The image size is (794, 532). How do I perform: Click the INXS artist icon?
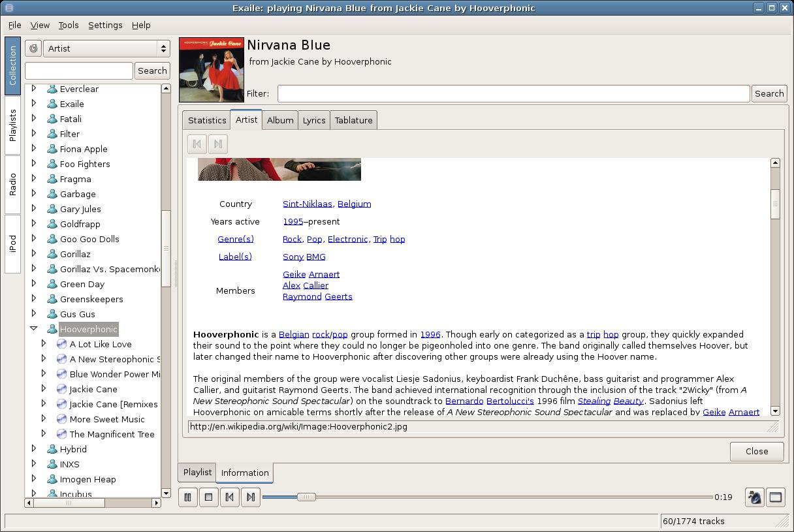pos(52,464)
